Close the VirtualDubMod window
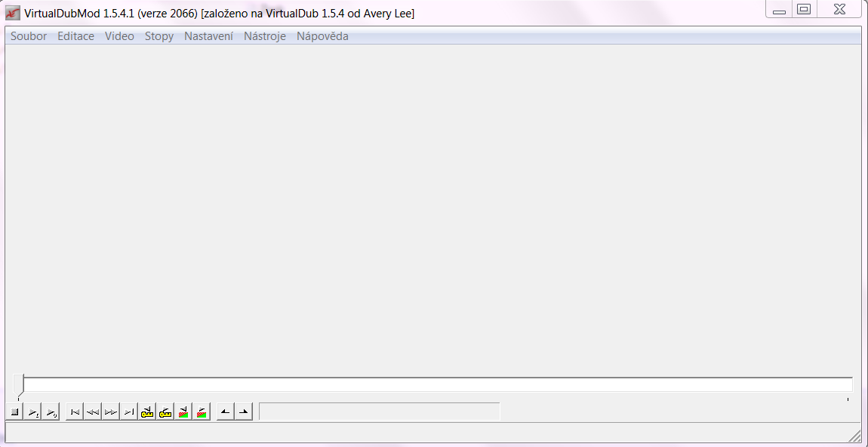Viewport: 868px width, 447px height. pyautogui.click(x=840, y=9)
